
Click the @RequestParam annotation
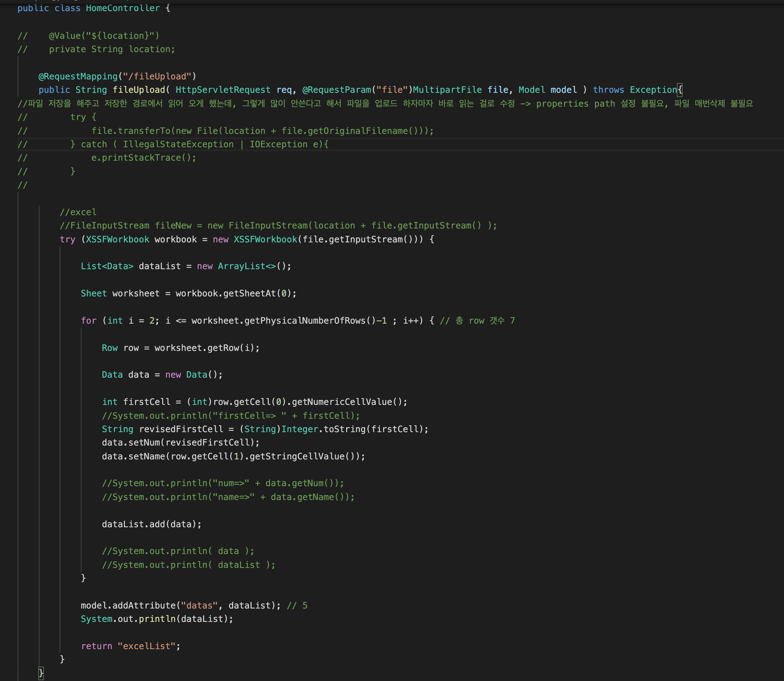click(x=336, y=90)
